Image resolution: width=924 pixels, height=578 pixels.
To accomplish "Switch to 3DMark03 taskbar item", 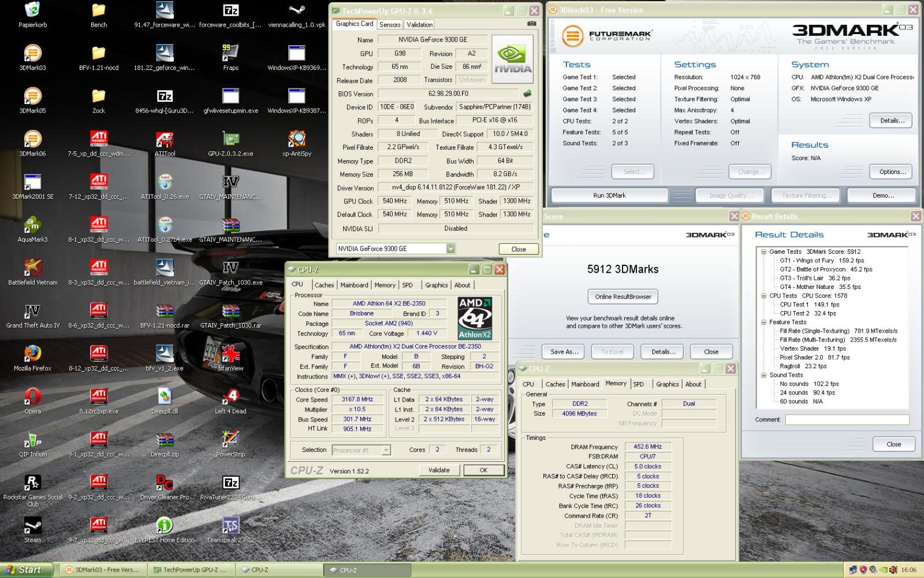I will (103, 570).
